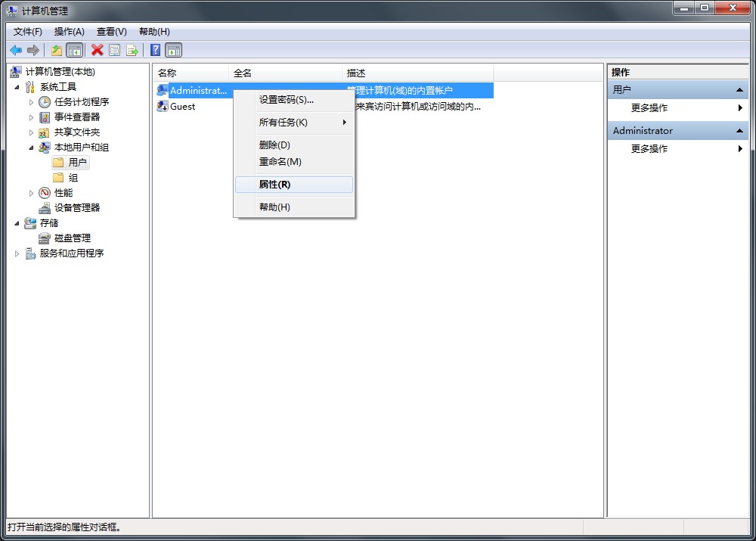Click the blue Back arrow in toolbar
This screenshot has width=756, height=541.
(15, 51)
